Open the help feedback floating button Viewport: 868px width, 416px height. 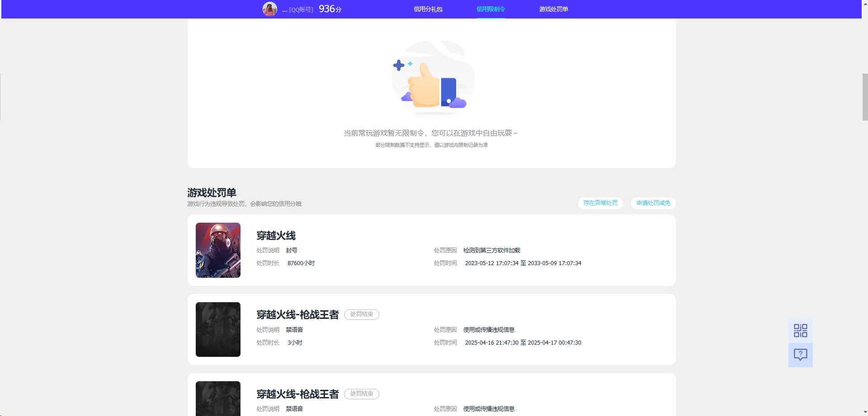(x=800, y=355)
